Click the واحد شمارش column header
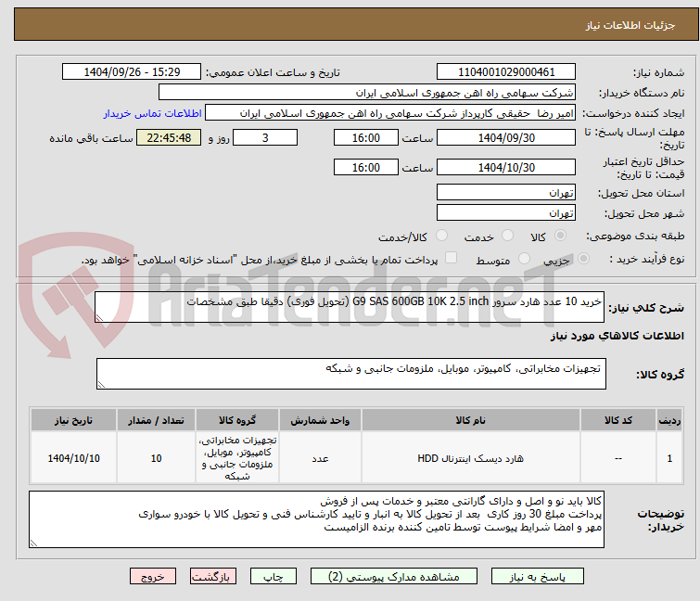Viewport: 700px width, 601px height. (x=320, y=420)
